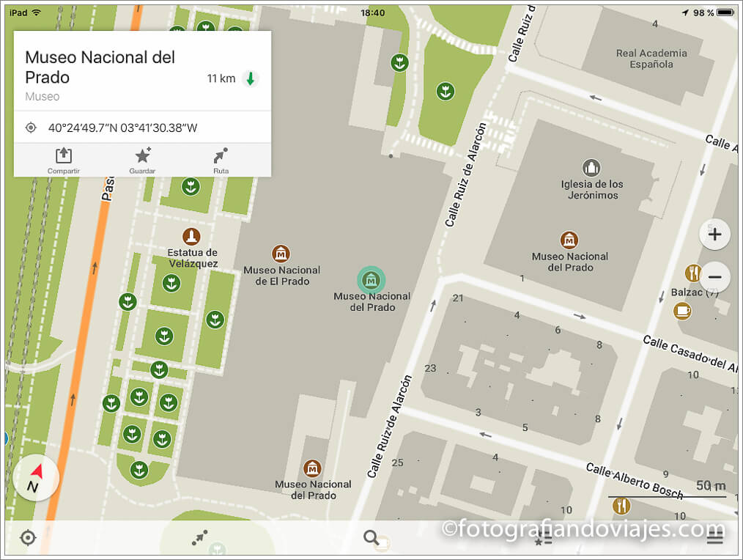
Task: Zoom in with the plus button
Action: [714, 235]
